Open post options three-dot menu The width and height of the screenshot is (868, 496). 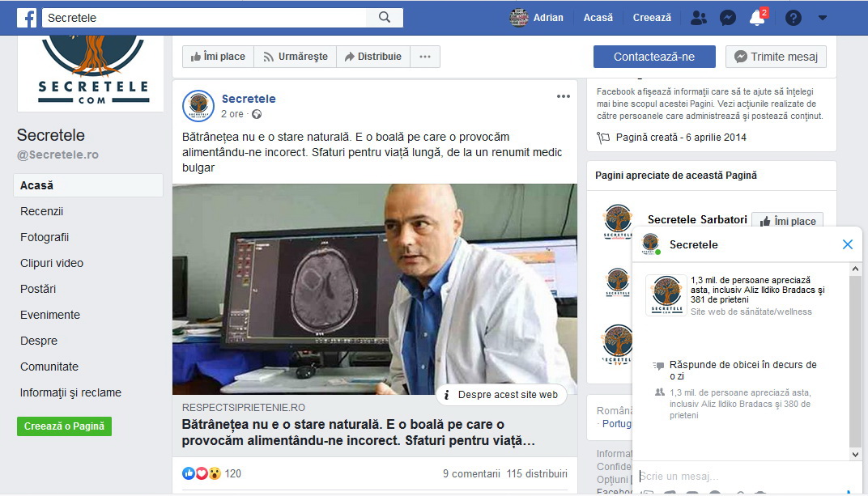(x=564, y=96)
